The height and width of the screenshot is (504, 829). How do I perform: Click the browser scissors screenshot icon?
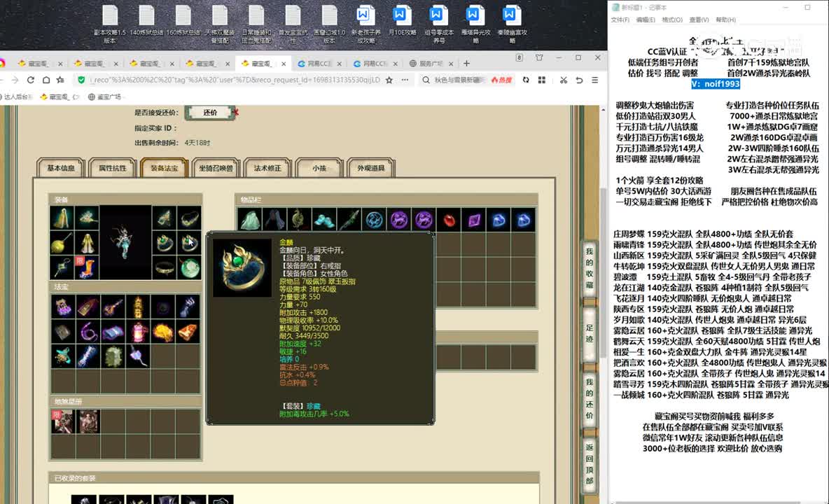point(564,80)
